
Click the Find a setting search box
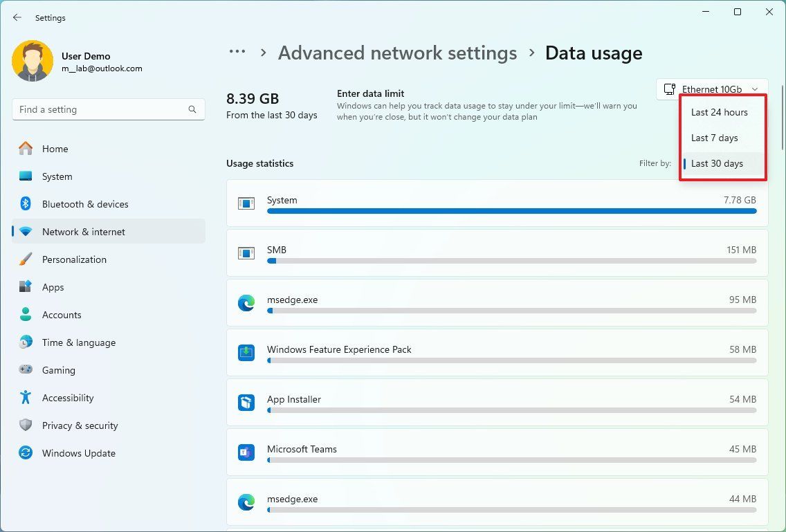(x=108, y=109)
